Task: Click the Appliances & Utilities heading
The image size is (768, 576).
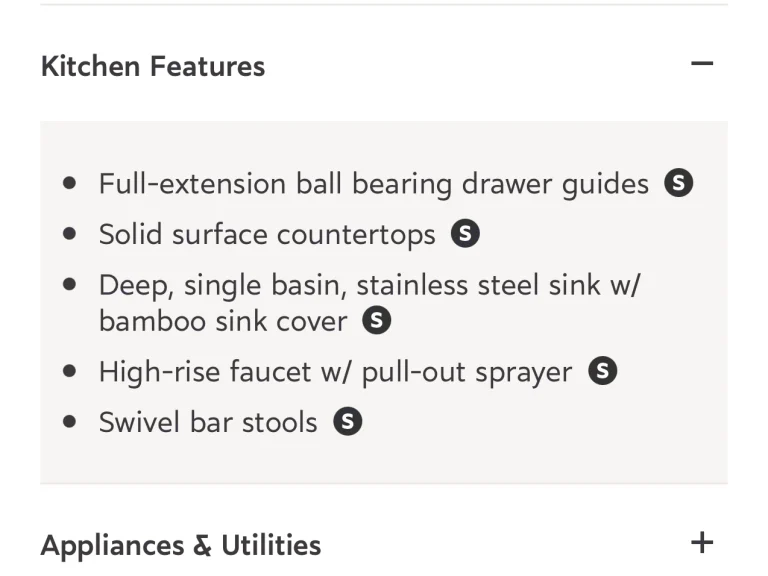Action: coord(181,545)
